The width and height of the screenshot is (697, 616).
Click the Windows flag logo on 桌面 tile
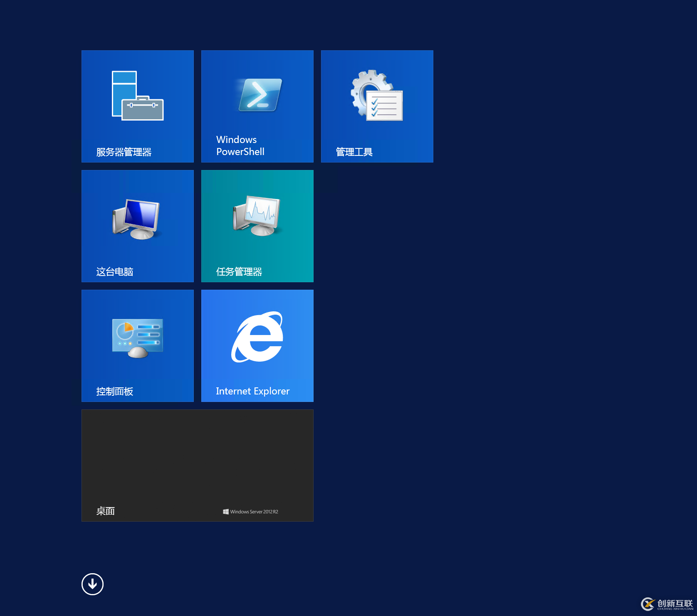click(x=225, y=512)
